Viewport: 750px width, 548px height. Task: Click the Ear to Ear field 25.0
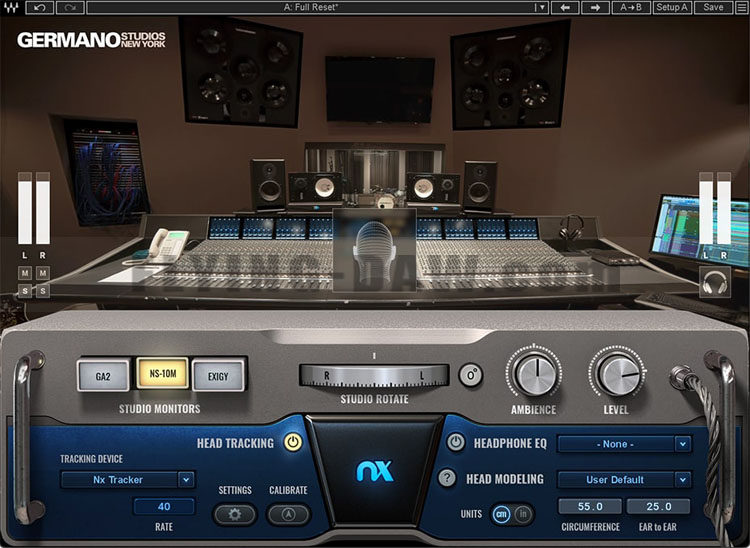pyautogui.click(x=659, y=506)
